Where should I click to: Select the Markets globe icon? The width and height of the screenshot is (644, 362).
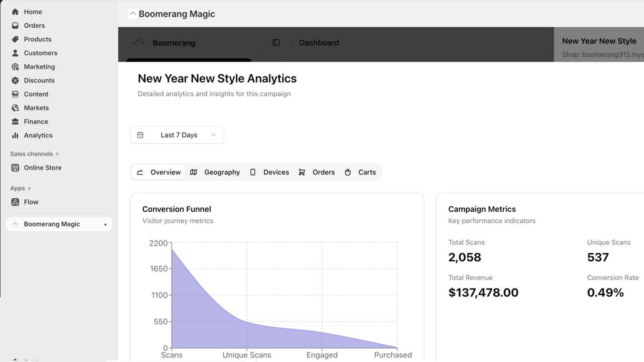tap(15, 107)
